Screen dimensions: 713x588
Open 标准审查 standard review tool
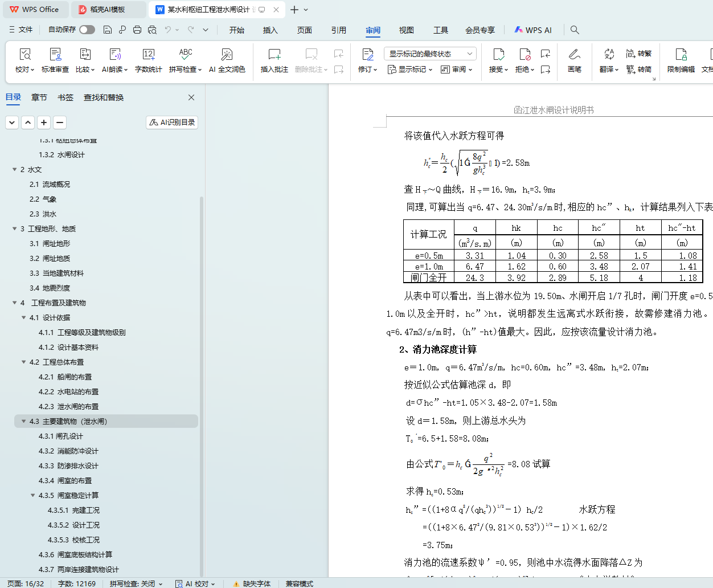pos(55,55)
